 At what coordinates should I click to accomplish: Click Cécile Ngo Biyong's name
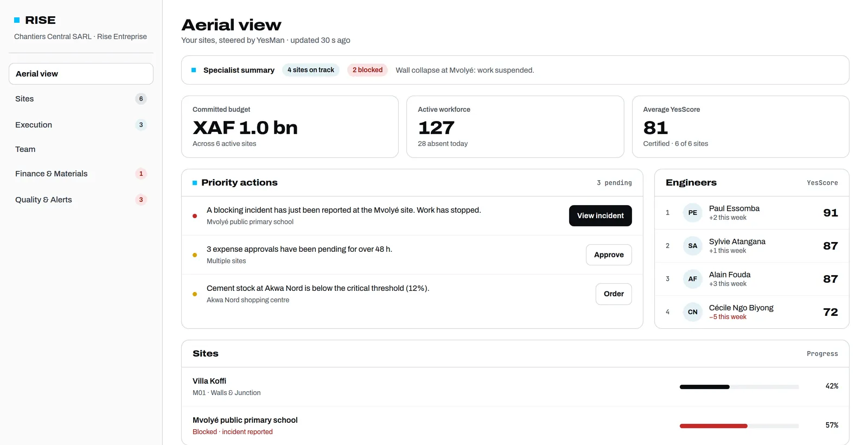[x=741, y=308]
